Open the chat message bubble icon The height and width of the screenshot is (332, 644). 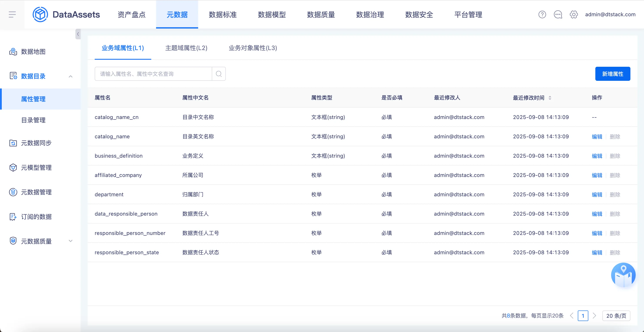[558, 14]
